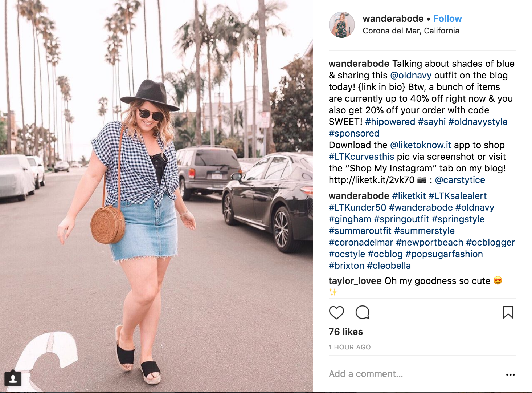This screenshot has width=532, height=393.
Task: Open the #gingham hashtag
Action: 350,219
